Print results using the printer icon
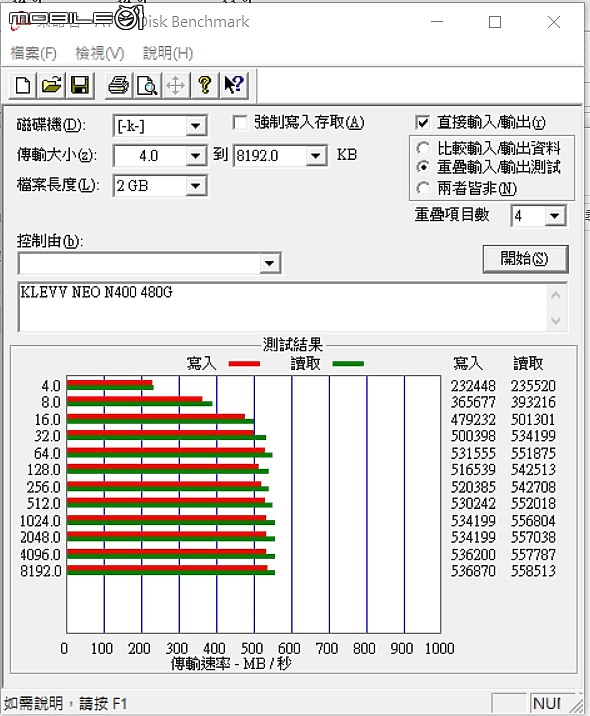Viewport: 590px width, 716px height. click(118, 85)
